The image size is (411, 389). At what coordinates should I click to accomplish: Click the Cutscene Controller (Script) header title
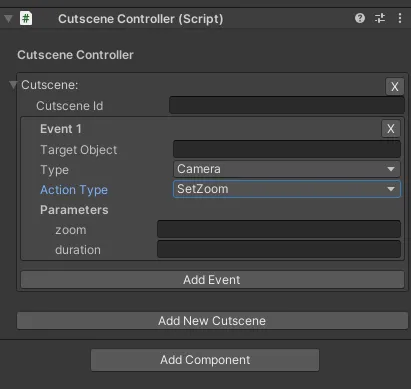pos(141,19)
